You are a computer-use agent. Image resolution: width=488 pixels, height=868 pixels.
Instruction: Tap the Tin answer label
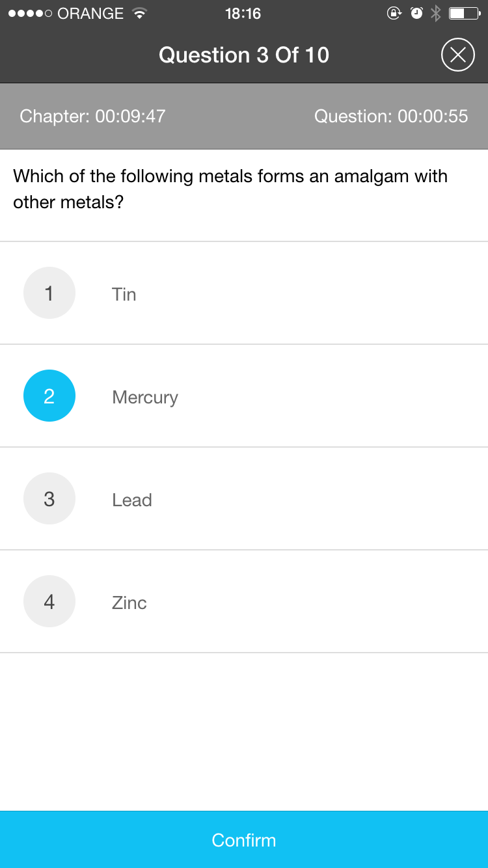[124, 294]
